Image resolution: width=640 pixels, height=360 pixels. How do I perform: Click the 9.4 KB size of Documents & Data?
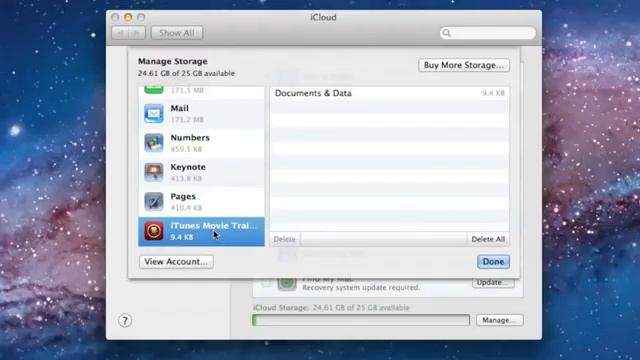[x=493, y=93]
